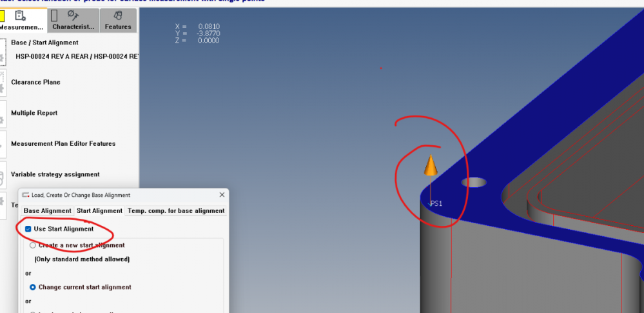The width and height of the screenshot is (644, 313).
Task: Select Change current start alignment
Action: click(x=33, y=287)
